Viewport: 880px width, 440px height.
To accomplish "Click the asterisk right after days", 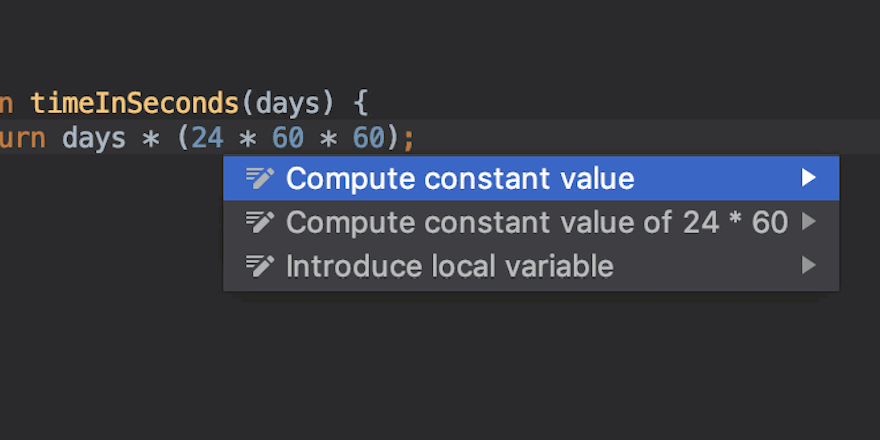I will coord(151,137).
